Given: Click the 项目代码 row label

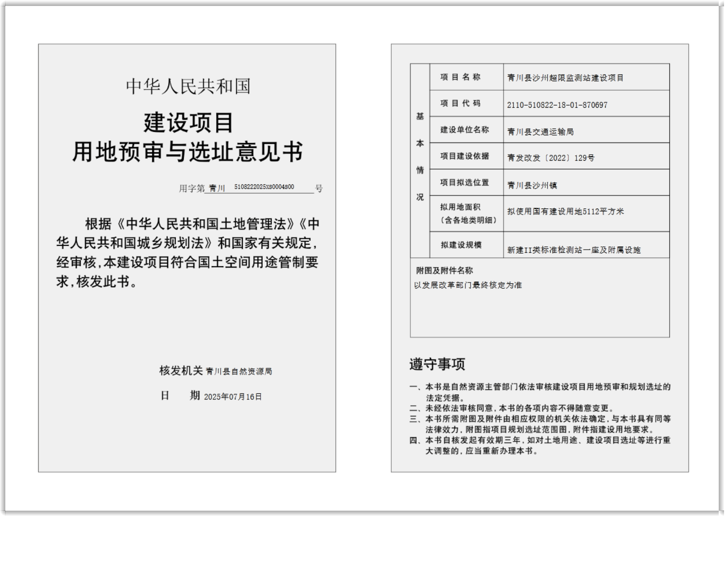Looking at the screenshot, I should click(460, 103).
